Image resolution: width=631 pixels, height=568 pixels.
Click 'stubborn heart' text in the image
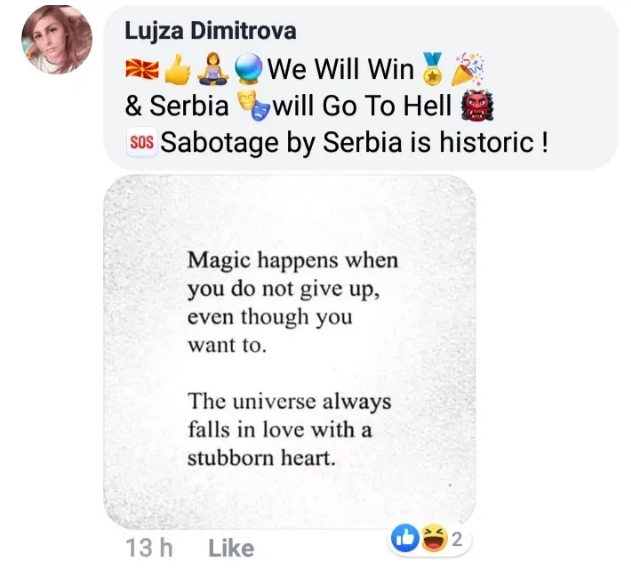coord(261,458)
